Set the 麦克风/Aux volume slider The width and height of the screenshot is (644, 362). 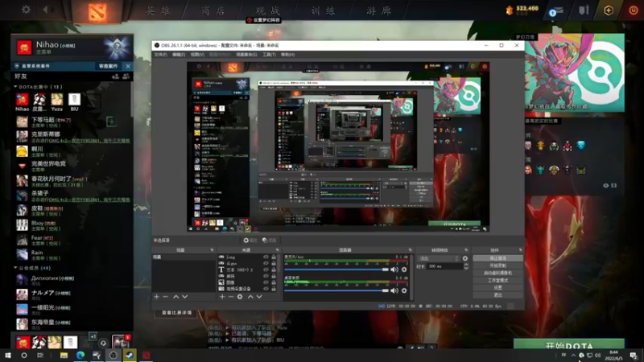[x=336, y=269]
